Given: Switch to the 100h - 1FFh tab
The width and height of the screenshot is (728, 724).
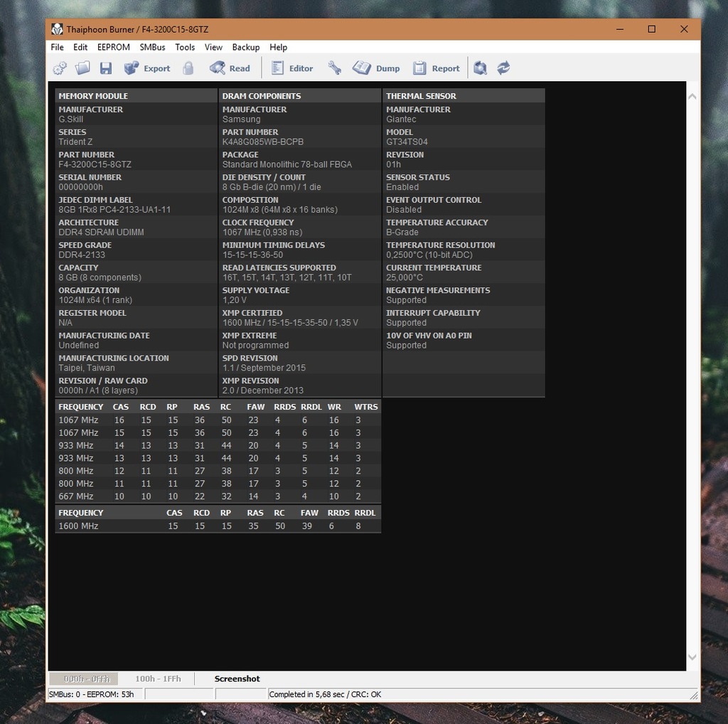Looking at the screenshot, I should point(158,679).
